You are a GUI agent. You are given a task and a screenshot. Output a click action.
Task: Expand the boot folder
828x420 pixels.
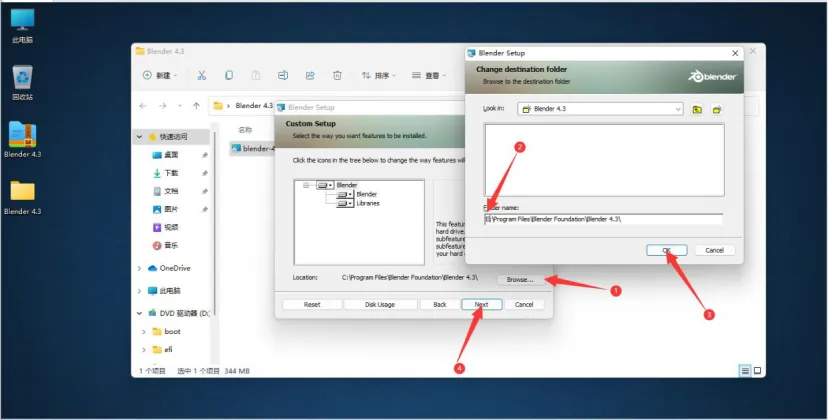tap(144, 332)
